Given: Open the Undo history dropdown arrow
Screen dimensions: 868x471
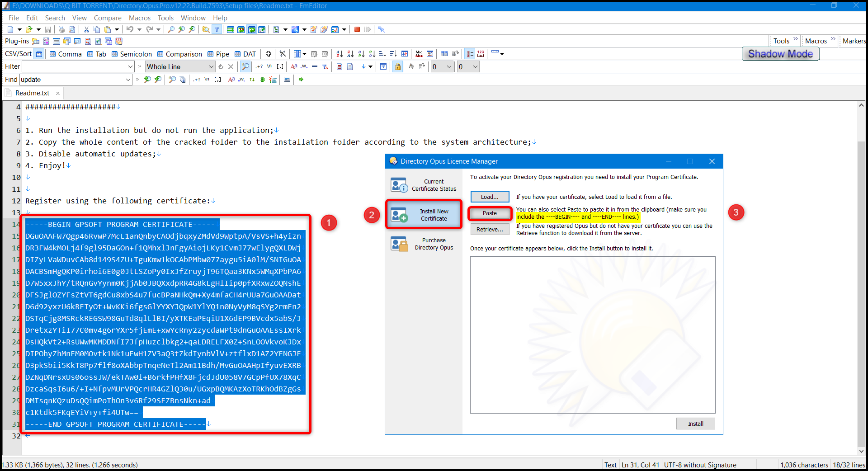Looking at the screenshot, I should 139,29.
